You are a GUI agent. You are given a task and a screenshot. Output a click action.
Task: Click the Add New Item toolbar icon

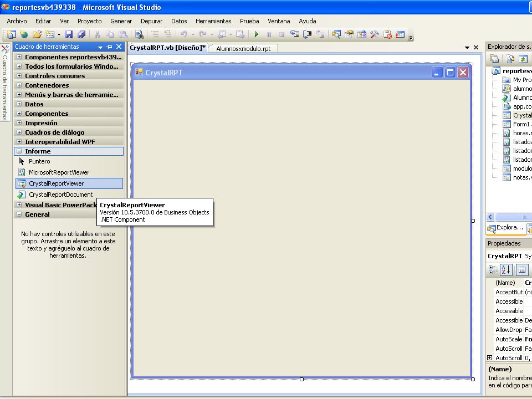coord(50,34)
